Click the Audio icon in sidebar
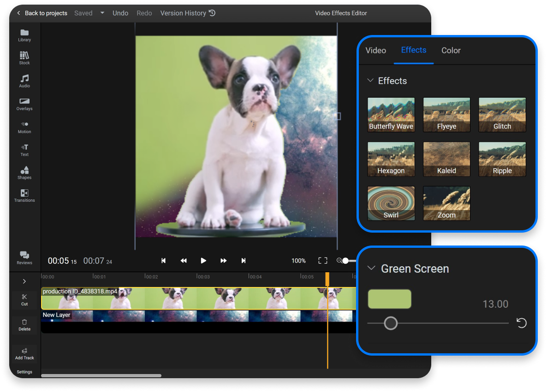 pyautogui.click(x=24, y=81)
